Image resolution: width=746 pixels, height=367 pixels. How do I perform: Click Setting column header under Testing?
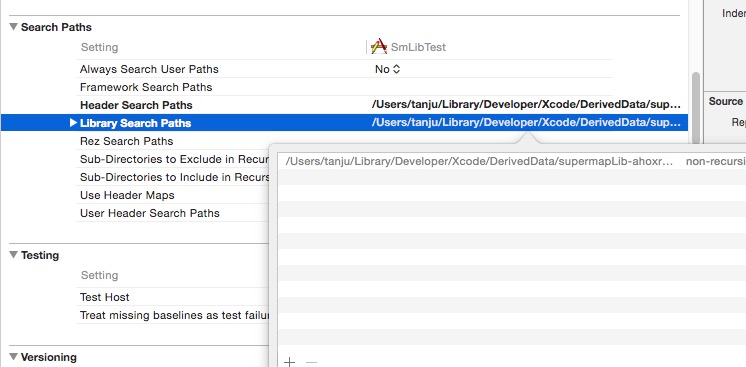[x=99, y=275]
